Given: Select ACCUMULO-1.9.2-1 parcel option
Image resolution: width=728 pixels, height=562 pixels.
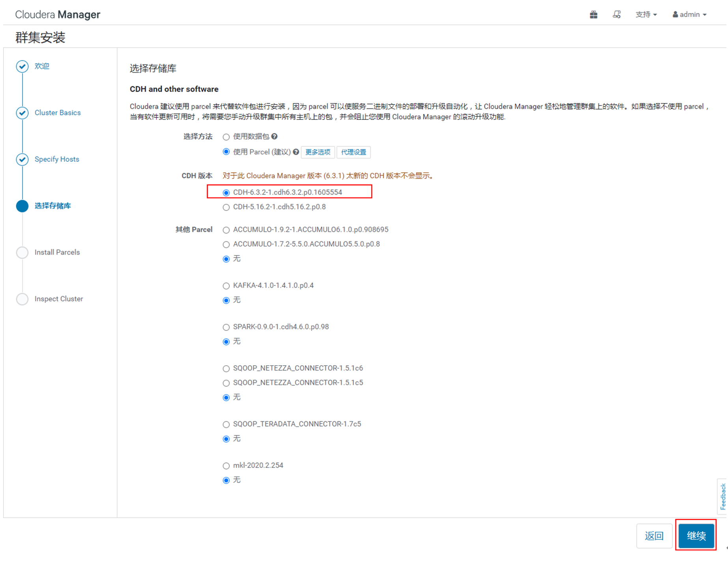Looking at the screenshot, I should pos(226,230).
